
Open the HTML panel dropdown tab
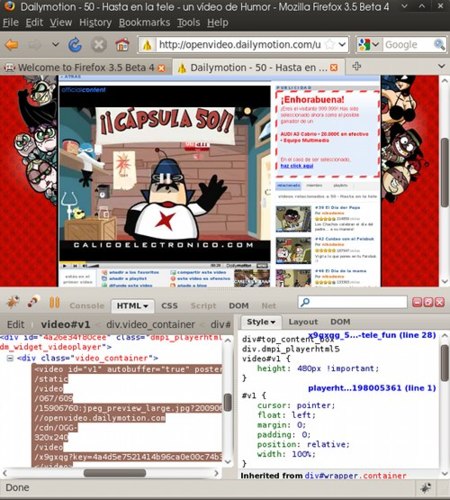pyautogui.click(x=132, y=306)
